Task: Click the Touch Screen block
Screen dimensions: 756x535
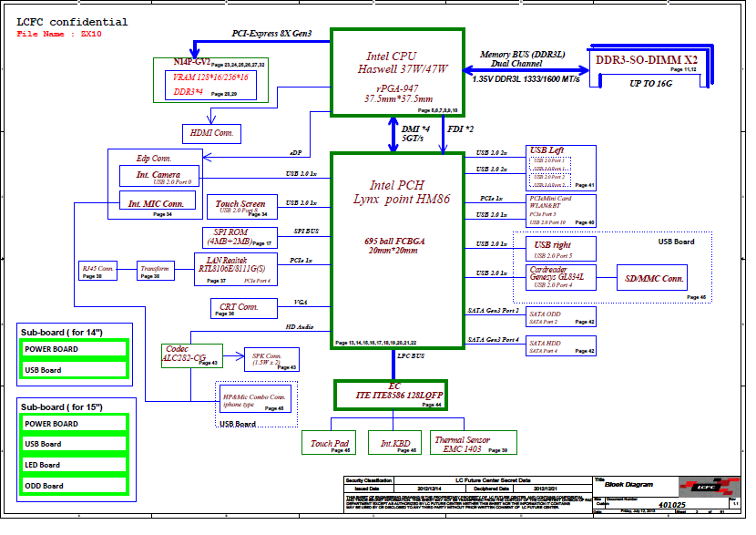Action: click(x=242, y=207)
